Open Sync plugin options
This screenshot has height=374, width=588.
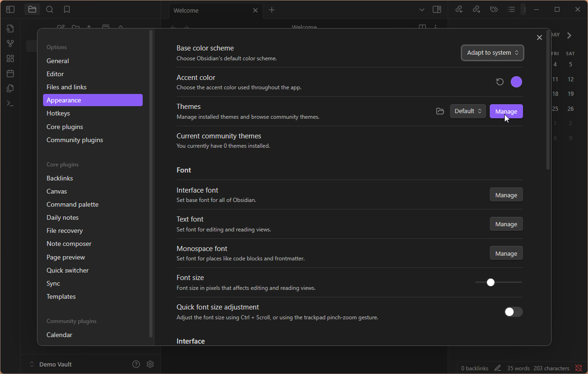pos(93,283)
